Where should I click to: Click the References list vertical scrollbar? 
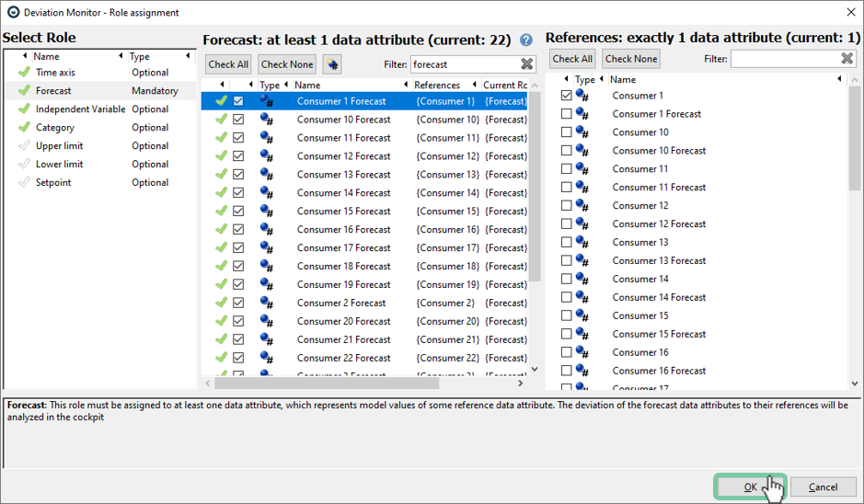click(855, 139)
